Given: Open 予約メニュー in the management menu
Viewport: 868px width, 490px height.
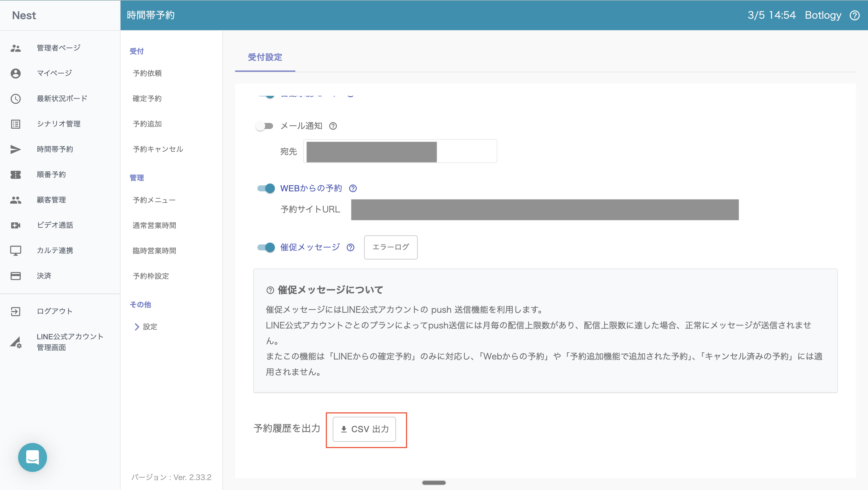Looking at the screenshot, I should click(x=154, y=200).
